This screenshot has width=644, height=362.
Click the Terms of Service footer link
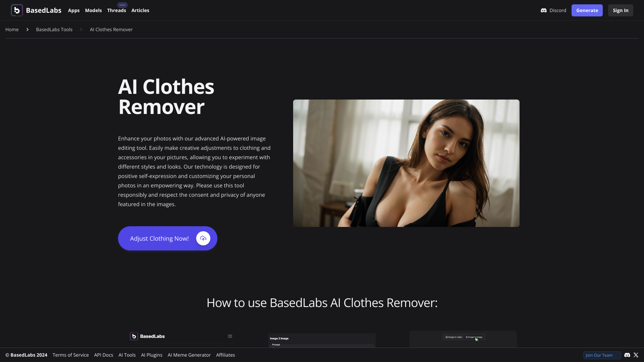pyautogui.click(x=71, y=355)
